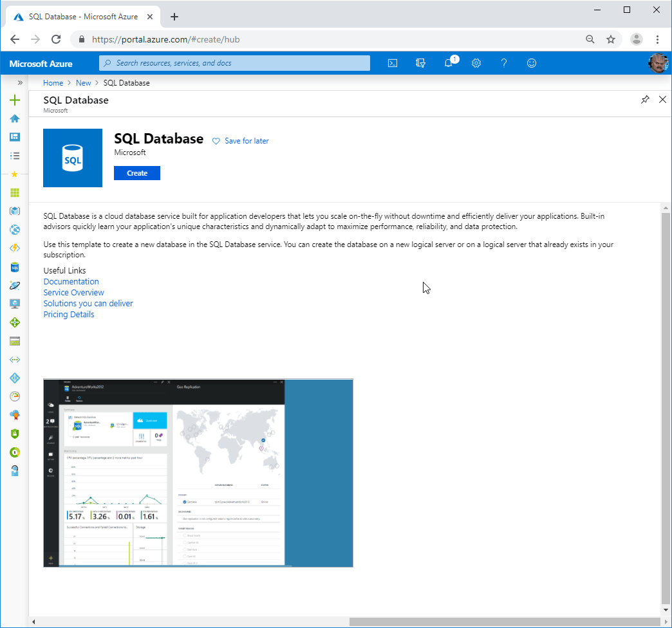Close the SQL Database browser tab
Image resolution: width=672 pixels, height=628 pixels.
click(150, 17)
